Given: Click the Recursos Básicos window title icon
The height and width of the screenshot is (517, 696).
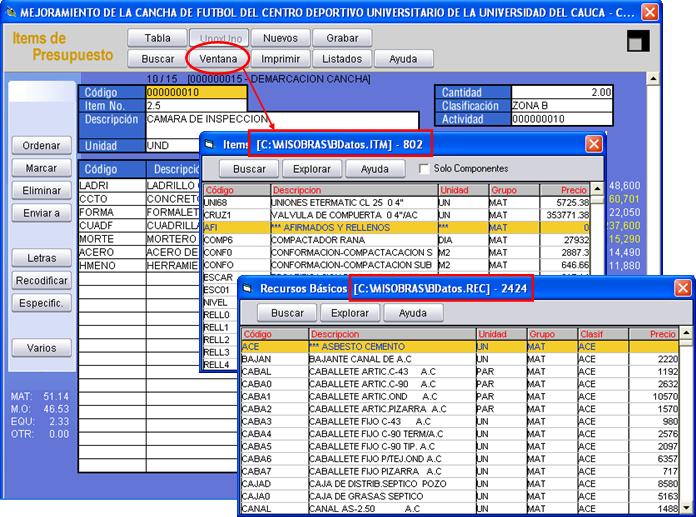Looking at the screenshot, I should tap(248, 288).
